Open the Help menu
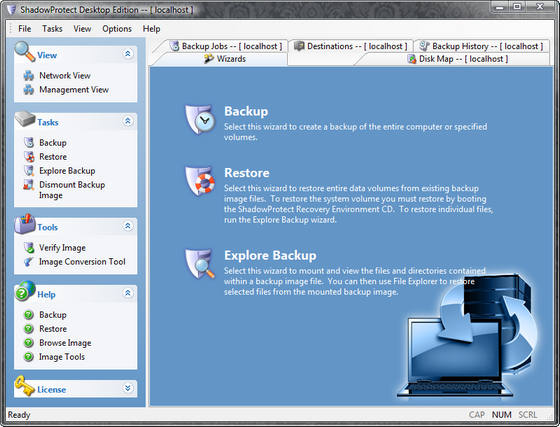Viewport: 560px width, 427px height. pos(151,29)
